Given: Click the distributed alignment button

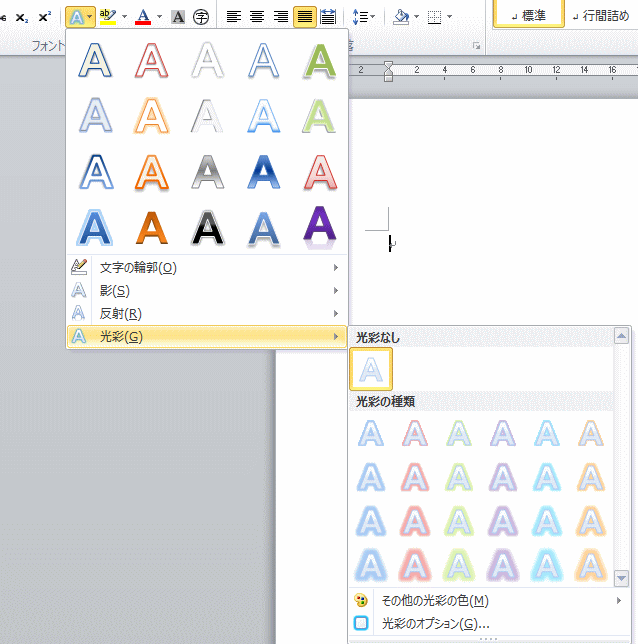Looking at the screenshot, I should 328,17.
